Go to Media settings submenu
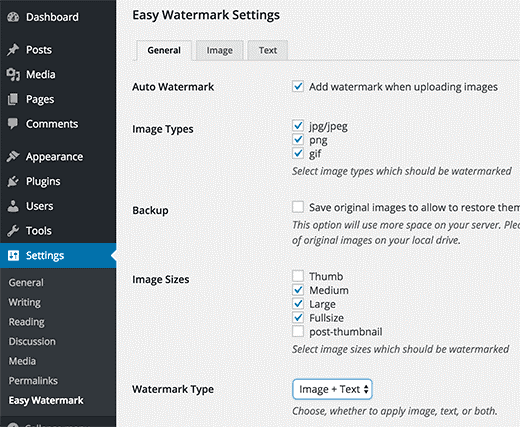 [22, 361]
